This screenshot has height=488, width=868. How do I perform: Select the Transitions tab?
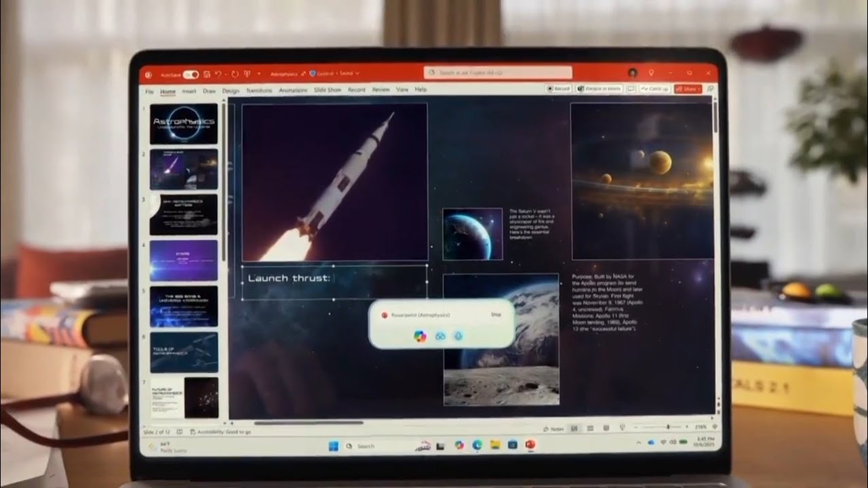(259, 90)
